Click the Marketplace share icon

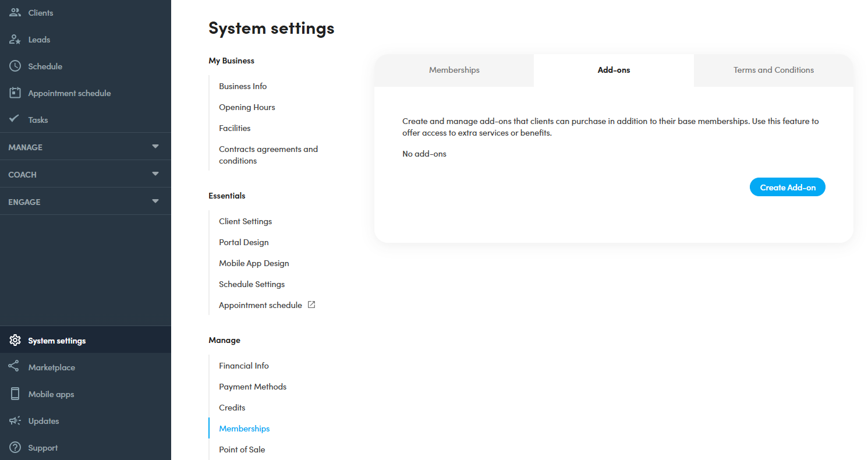click(14, 367)
